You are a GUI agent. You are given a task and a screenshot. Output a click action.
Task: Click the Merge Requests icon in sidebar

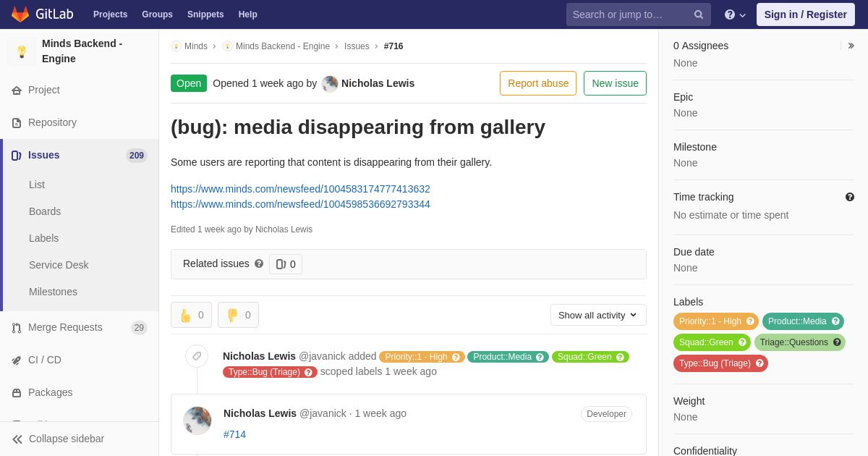(17, 328)
